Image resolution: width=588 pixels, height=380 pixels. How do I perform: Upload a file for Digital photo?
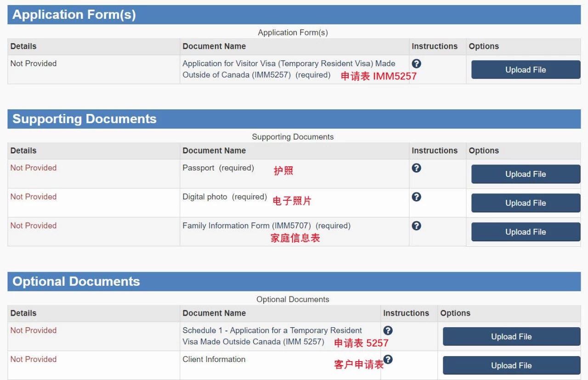(x=526, y=203)
